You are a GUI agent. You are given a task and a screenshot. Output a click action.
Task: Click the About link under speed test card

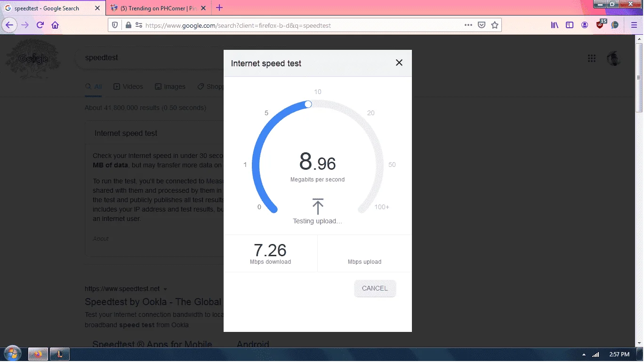pyautogui.click(x=101, y=239)
